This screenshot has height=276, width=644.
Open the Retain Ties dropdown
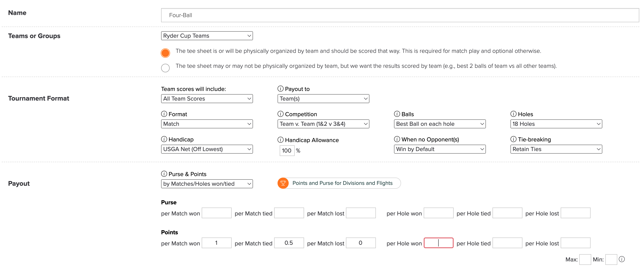(x=556, y=149)
